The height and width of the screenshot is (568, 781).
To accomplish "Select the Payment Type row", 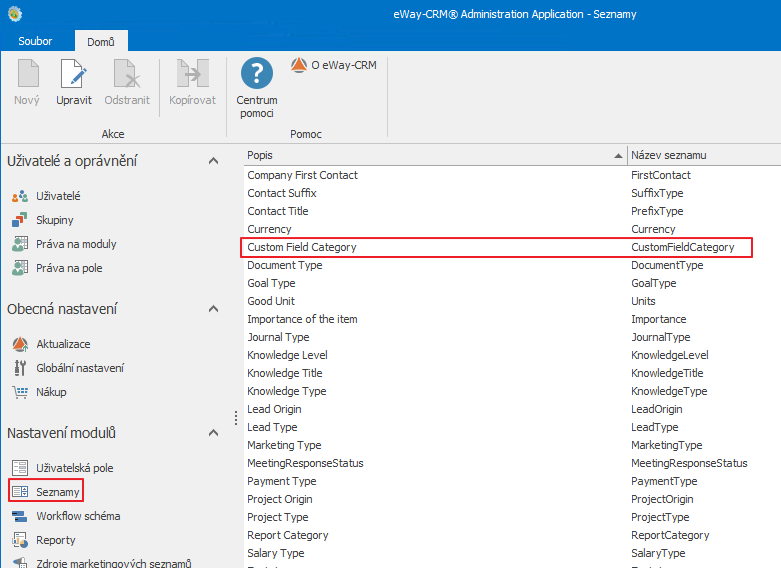I will 513,481.
